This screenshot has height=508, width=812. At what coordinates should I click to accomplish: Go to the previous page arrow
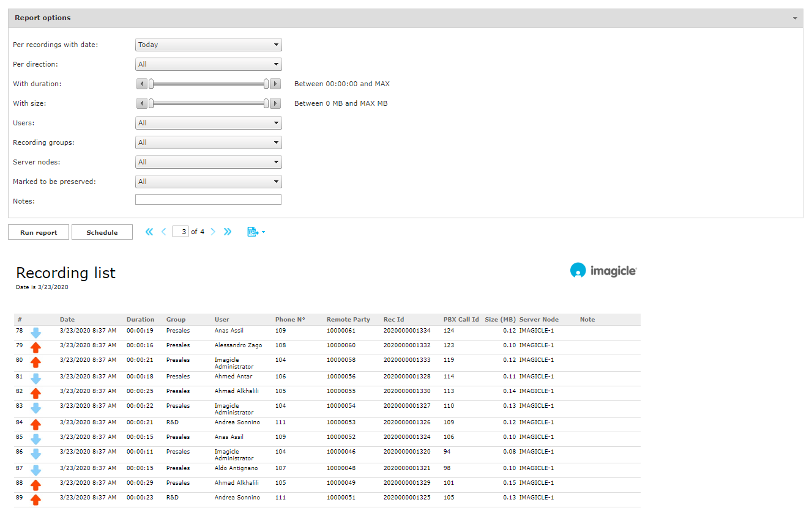coord(163,232)
